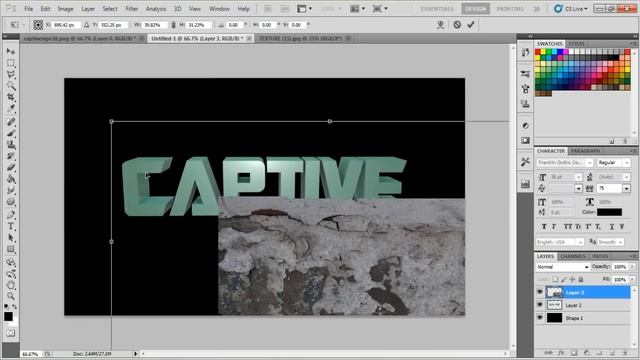Switch to the Essentials workspace
This screenshot has height=360, width=640.
click(x=437, y=9)
